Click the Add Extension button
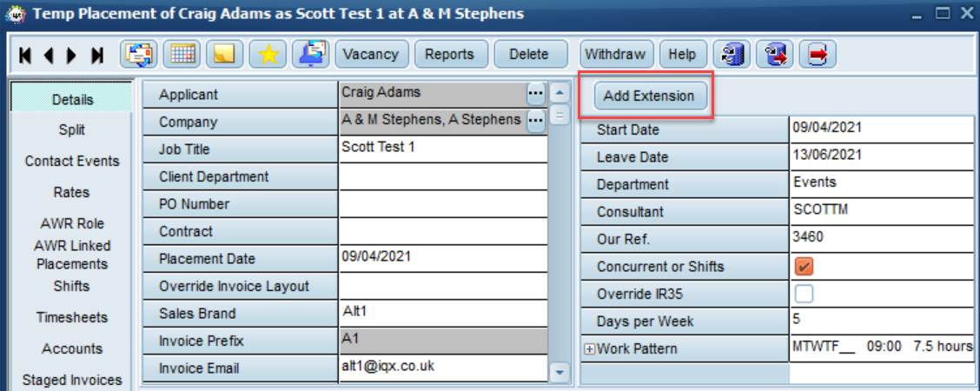Screen dimensions: 980x391 649,96
